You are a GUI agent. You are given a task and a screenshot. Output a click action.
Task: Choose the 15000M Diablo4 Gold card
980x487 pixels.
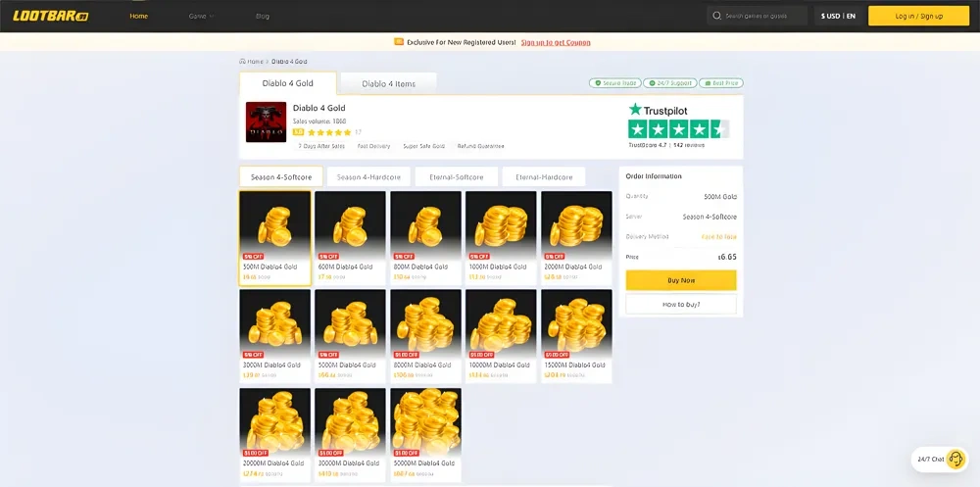pyautogui.click(x=576, y=336)
